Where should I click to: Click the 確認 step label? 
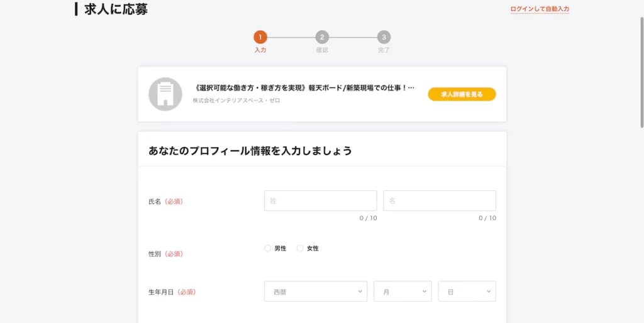click(x=322, y=50)
